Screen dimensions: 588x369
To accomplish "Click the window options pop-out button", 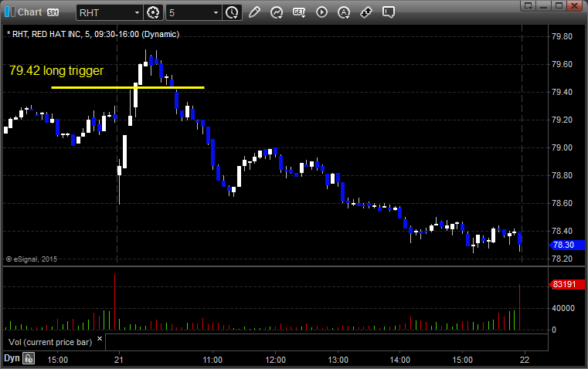I will click(528, 5).
